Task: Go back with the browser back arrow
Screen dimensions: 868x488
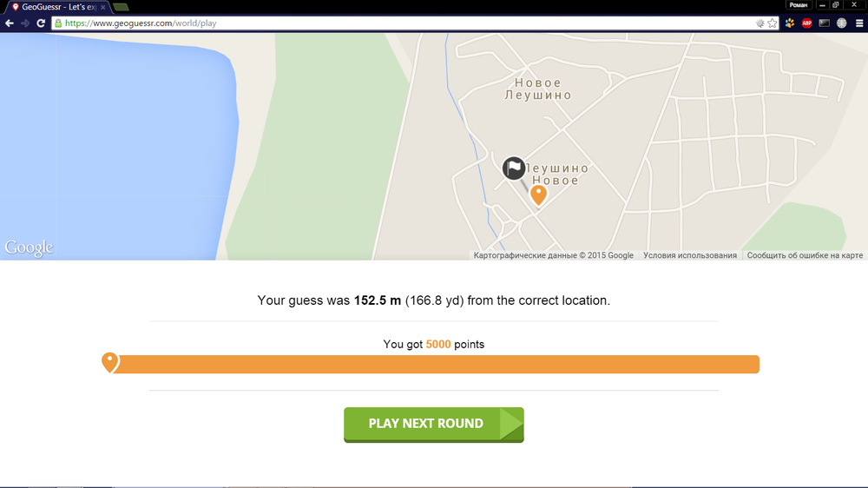Action: coord(9,23)
